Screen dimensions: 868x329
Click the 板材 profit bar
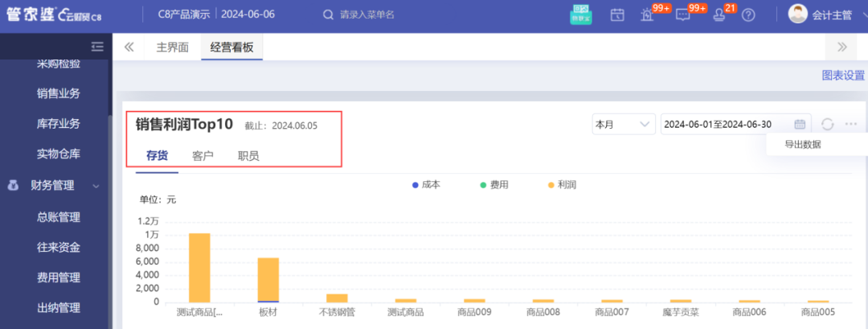tap(268, 279)
